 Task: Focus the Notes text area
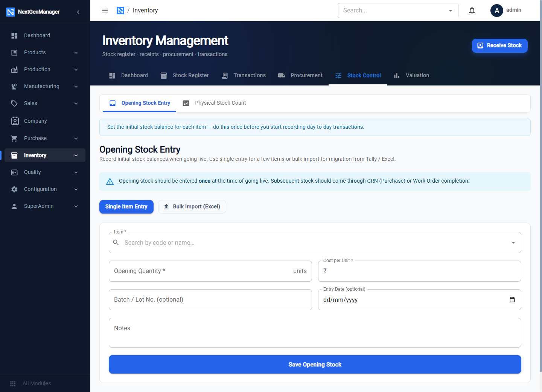click(315, 333)
